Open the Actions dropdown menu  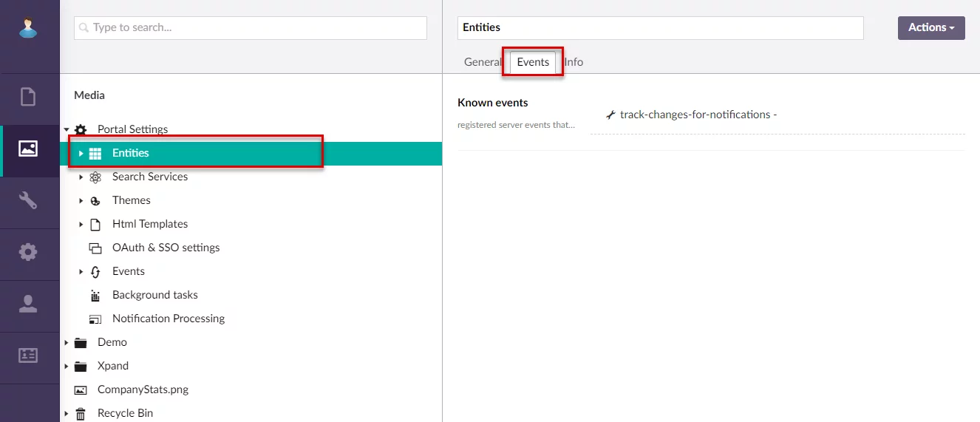930,27
